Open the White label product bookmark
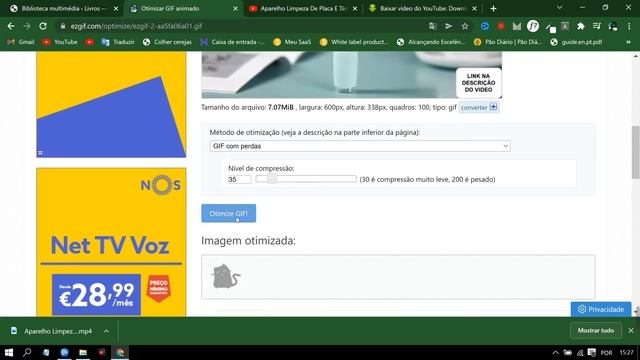Screen dimensions: 640x360 click(354, 42)
